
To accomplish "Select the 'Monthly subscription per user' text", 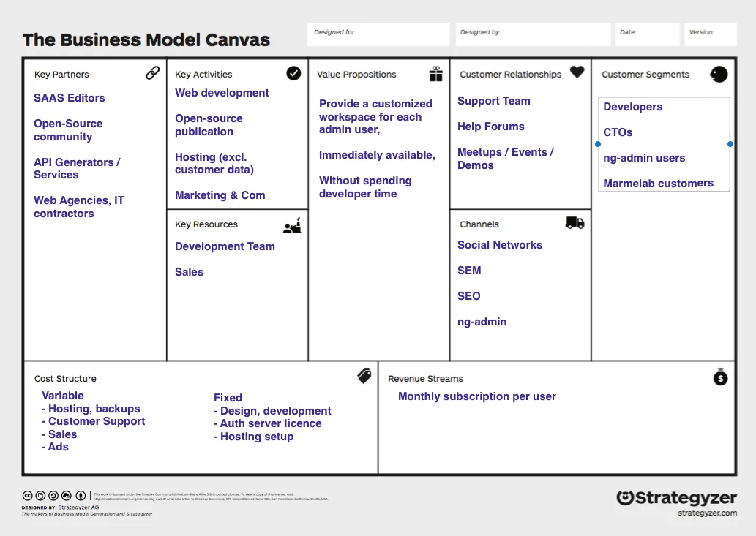I will [476, 396].
